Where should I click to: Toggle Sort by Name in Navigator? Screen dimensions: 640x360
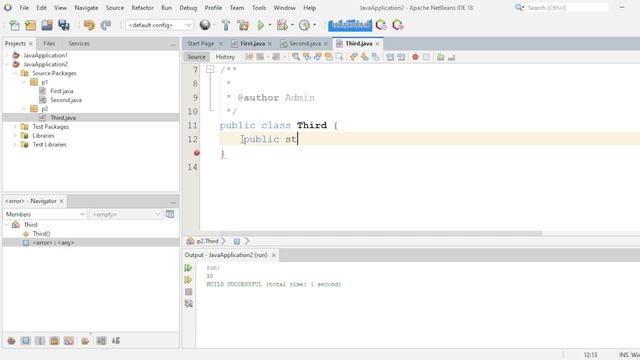[x=101, y=341]
